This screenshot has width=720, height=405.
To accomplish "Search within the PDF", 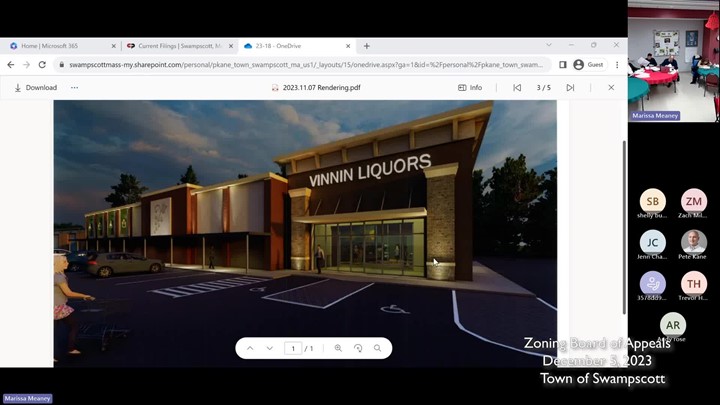I will [x=377, y=348].
